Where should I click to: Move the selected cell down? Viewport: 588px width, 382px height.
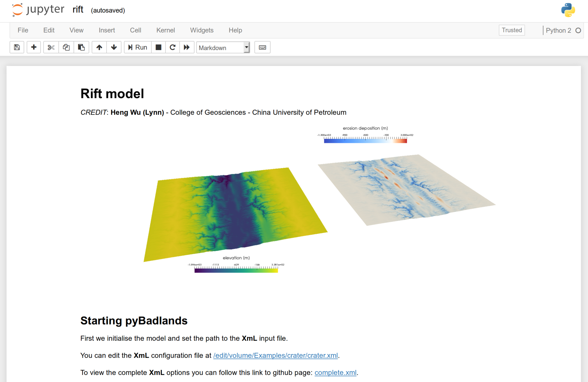(x=114, y=47)
